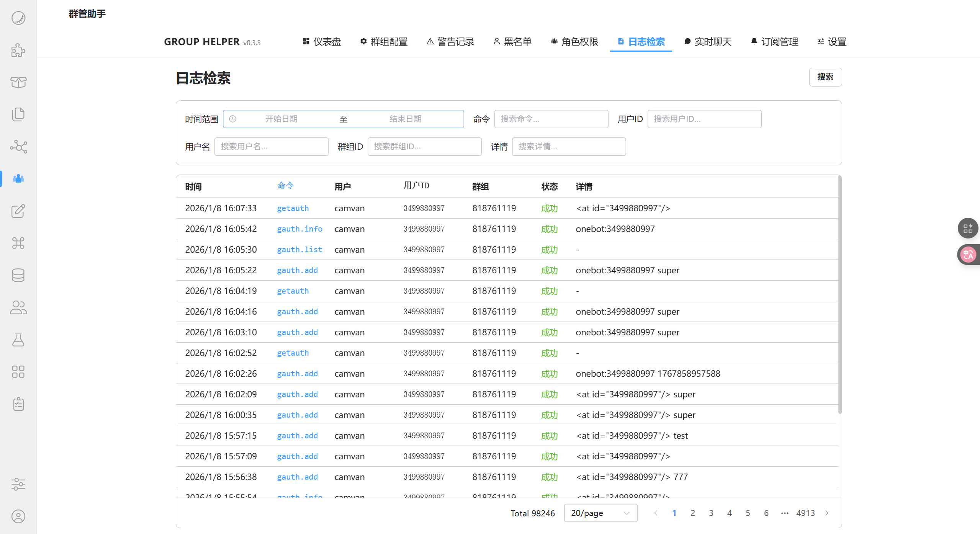Switch to 警告记录 tab
Image resolution: width=980 pixels, height=534 pixels.
[x=450, y=42]
